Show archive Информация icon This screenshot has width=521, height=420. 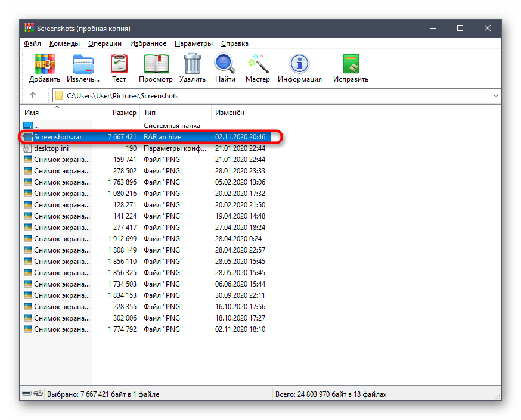click(300, 64)
